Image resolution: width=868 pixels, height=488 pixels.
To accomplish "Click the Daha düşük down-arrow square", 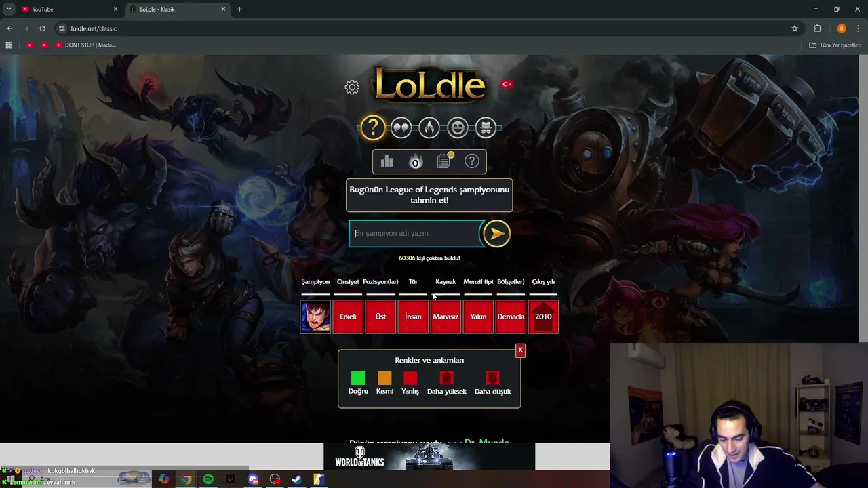I will [x=492, y=378].
